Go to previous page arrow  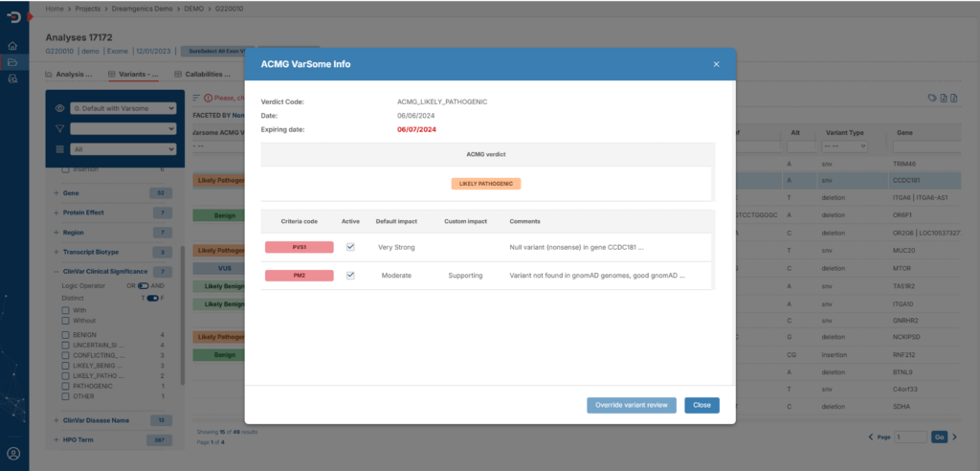[871, 437]
